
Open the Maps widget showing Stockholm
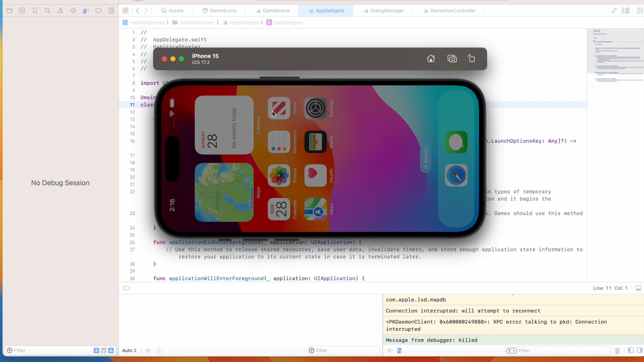click(224, 192)
